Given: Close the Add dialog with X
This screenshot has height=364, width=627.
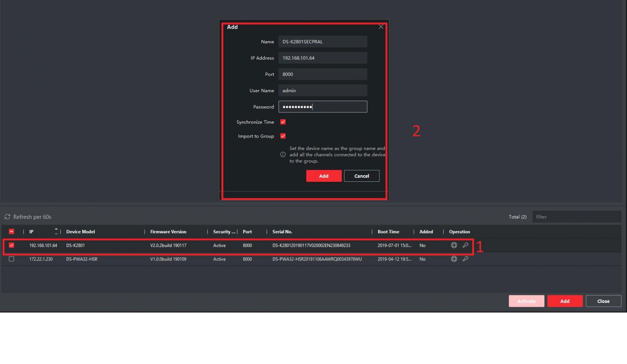Looking at the screenshot, I should (381, 27).
